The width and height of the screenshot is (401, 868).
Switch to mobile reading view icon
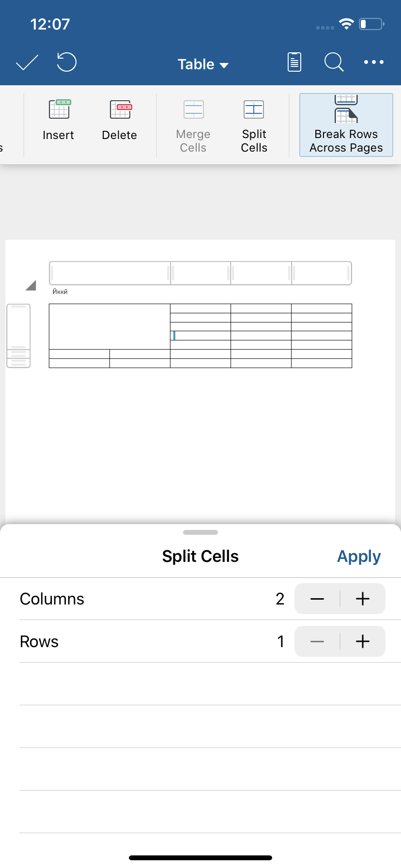[x=294, y=62]
